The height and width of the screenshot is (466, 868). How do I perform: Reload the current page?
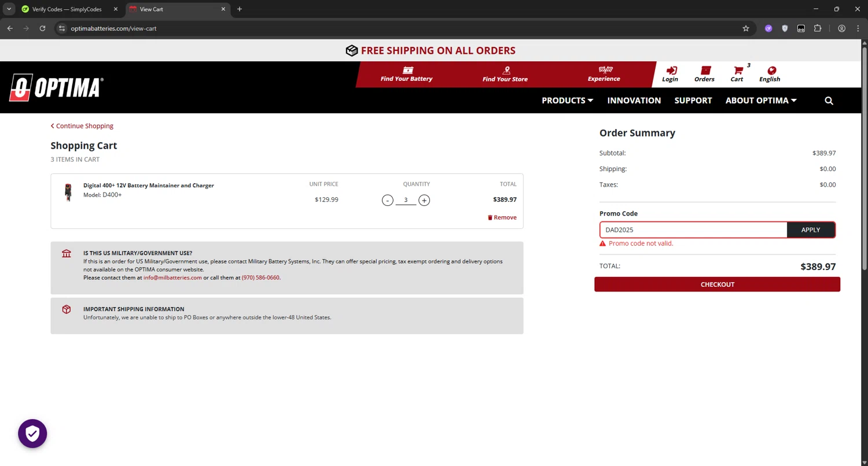(x=42, y=28)
